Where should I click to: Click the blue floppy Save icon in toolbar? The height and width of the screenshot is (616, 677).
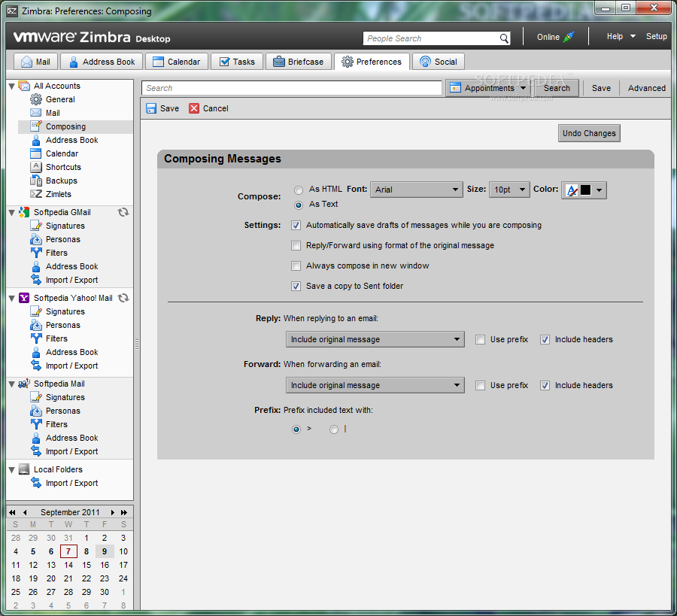coord(151,108)
